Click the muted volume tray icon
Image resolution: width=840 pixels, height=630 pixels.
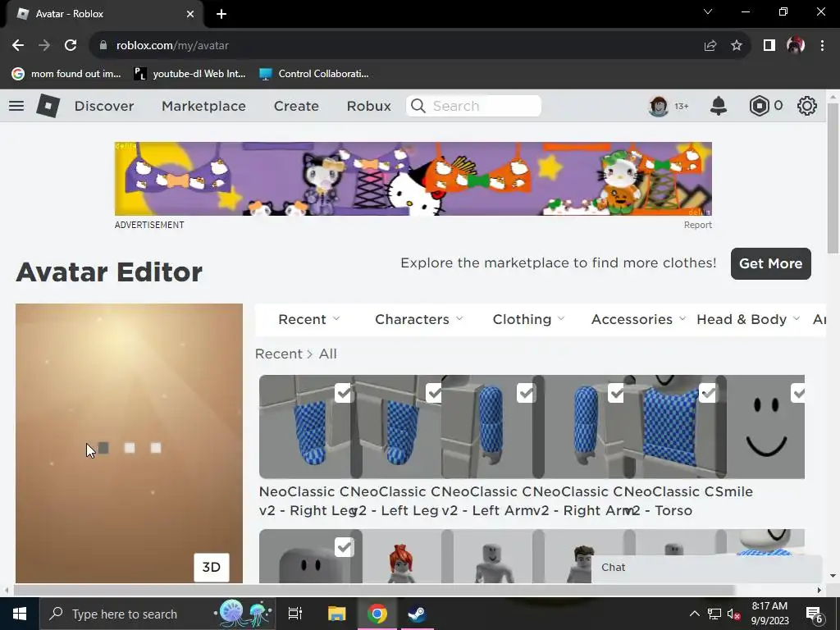(x=734, y=614)
